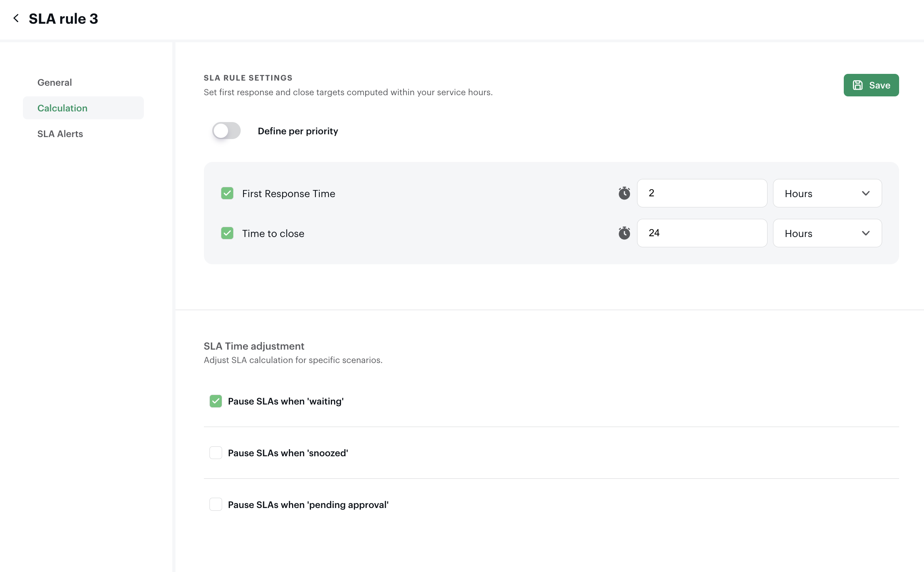This screenshot has height=572, width=924.
Task: Click the Save button
Action: (871, 85)
